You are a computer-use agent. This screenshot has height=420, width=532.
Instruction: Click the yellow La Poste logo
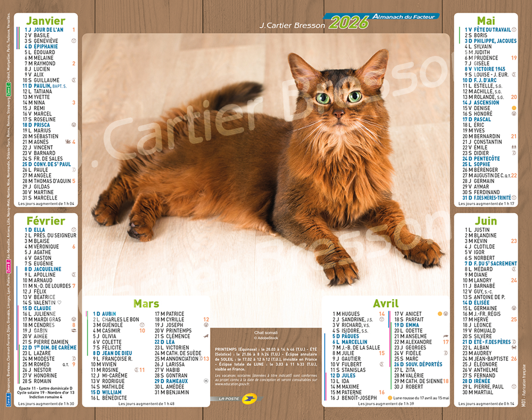[248, 399]
